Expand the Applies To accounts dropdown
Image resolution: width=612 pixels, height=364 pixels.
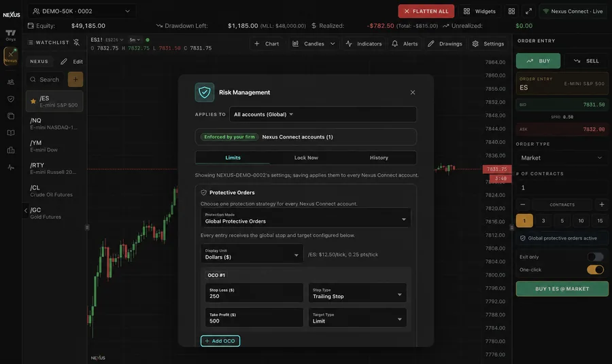point(323,115)
